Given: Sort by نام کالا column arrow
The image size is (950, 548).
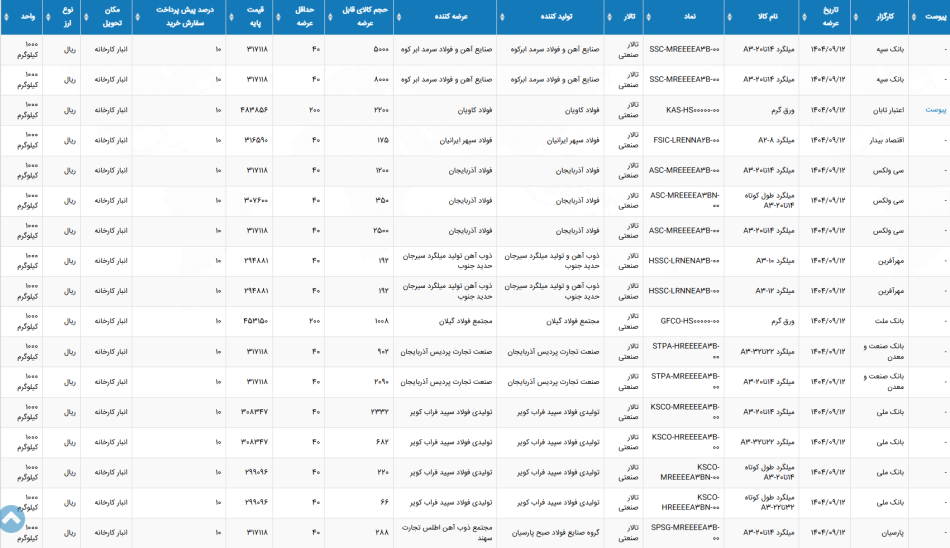Looking at the screenshot, I should click(x=729, y=17).
